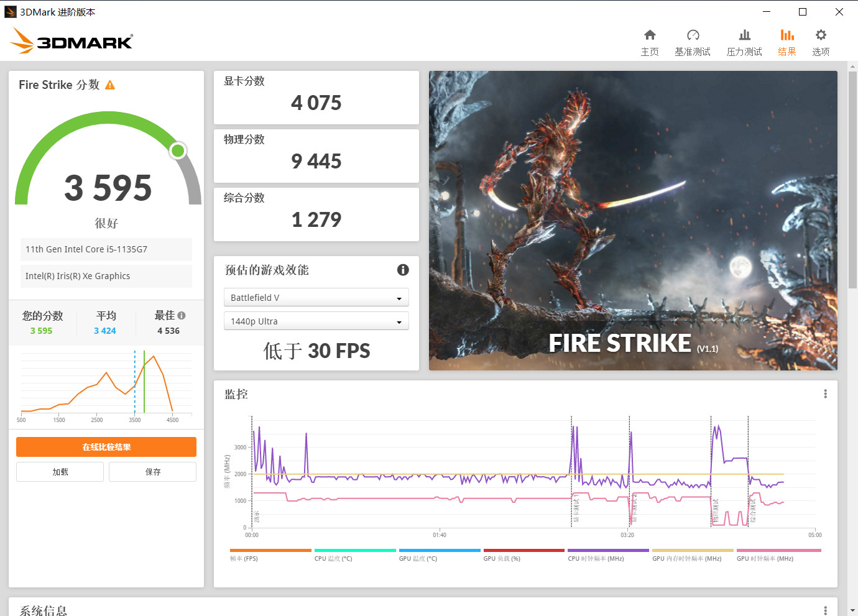Screen dimensions: 858x616
Task: Click the 3DMark logo in the header
Action: (71, 41)
